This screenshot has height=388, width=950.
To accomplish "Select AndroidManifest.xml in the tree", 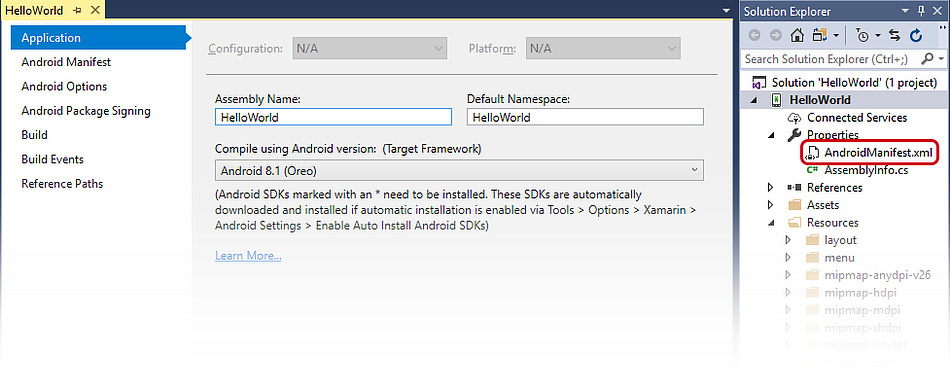I will click(878, 152).
